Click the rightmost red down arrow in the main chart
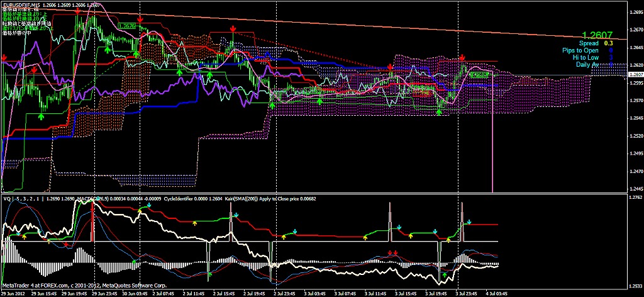The width and height of the screenshot is (644, 297). coord(462,58)
